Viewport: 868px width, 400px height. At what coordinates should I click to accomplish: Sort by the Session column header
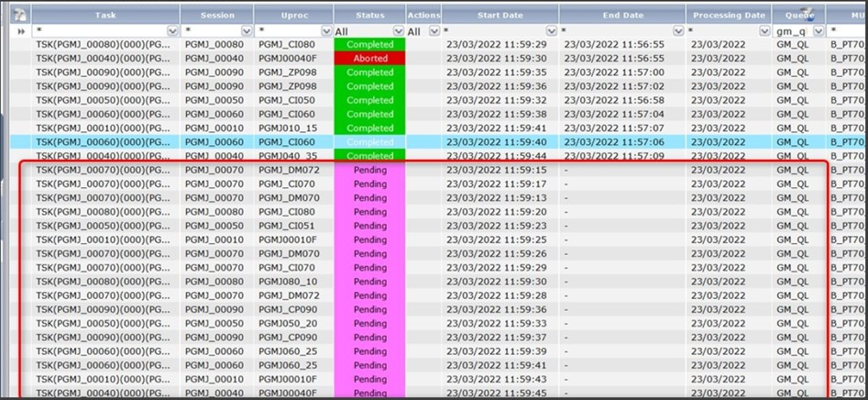click(217, 15)
